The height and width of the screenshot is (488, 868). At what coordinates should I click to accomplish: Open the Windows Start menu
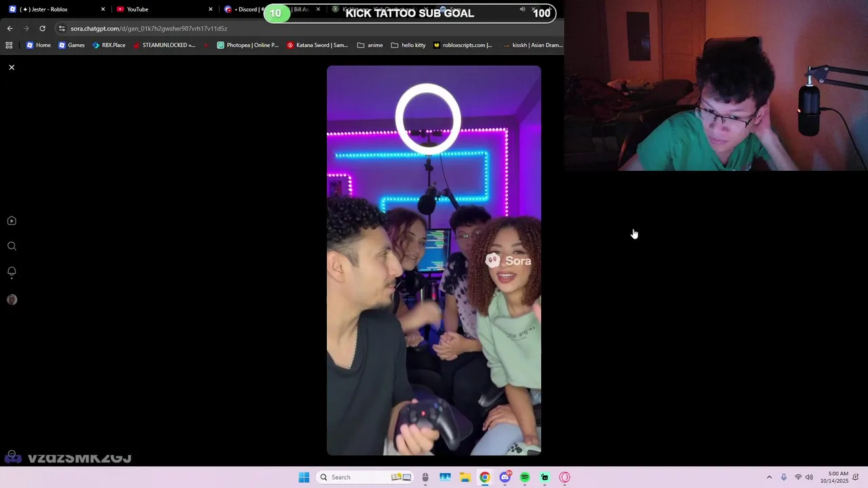coord(304,477)
